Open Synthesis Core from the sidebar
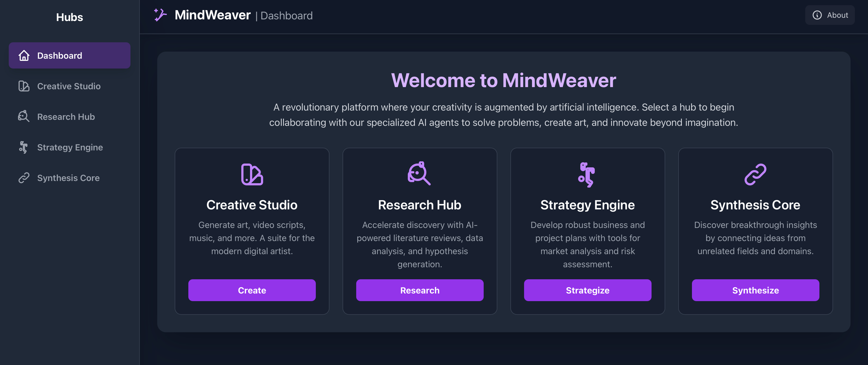Screen dimensions: 868x365 (x=69, y=178)
